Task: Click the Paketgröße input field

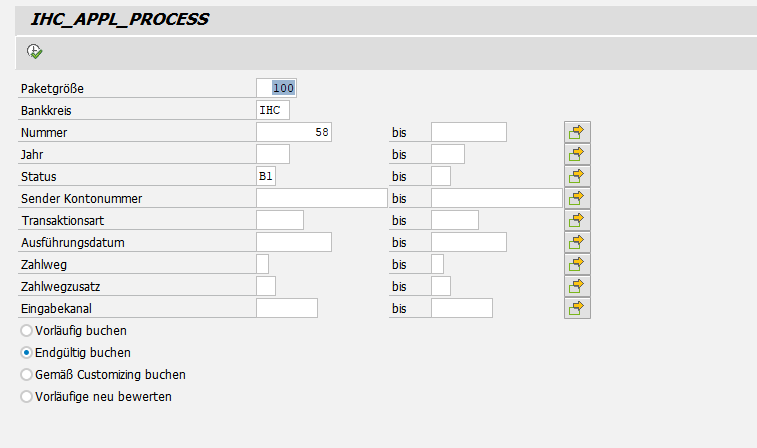Action: 276,88
